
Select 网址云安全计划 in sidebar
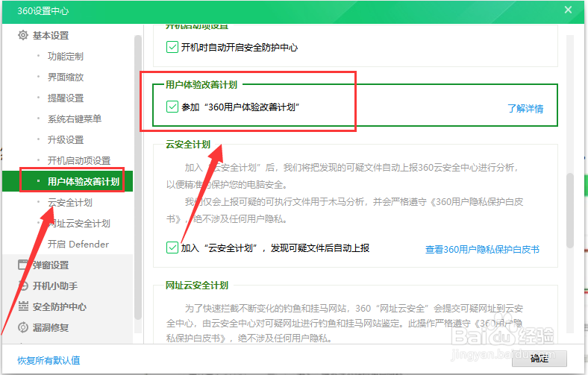click(x=79, y=223)
